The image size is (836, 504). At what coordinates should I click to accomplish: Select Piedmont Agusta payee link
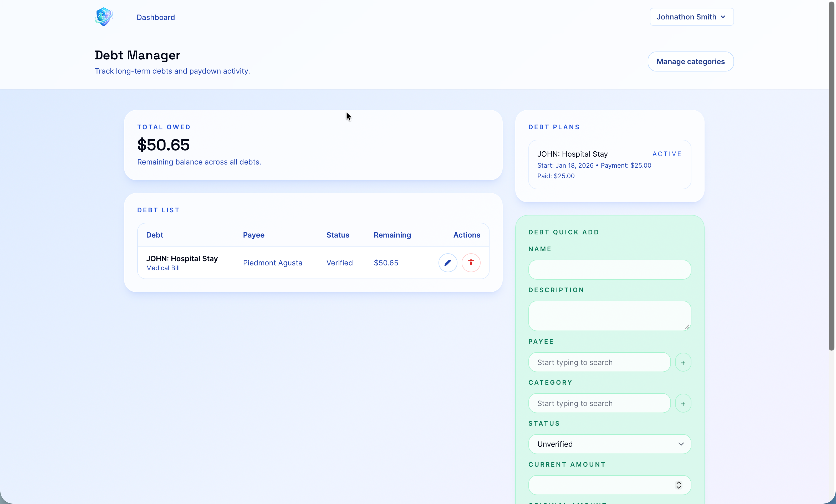click(272, 263)
